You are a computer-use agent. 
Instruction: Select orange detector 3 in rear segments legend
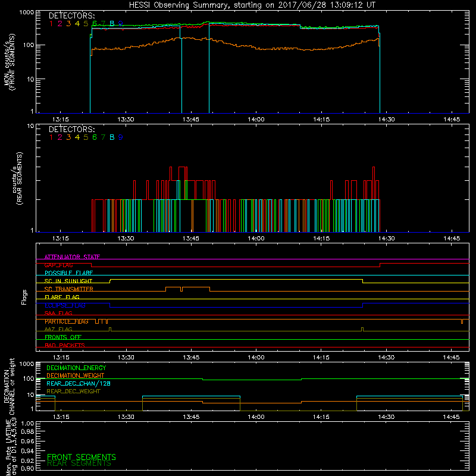click(68, 137)
